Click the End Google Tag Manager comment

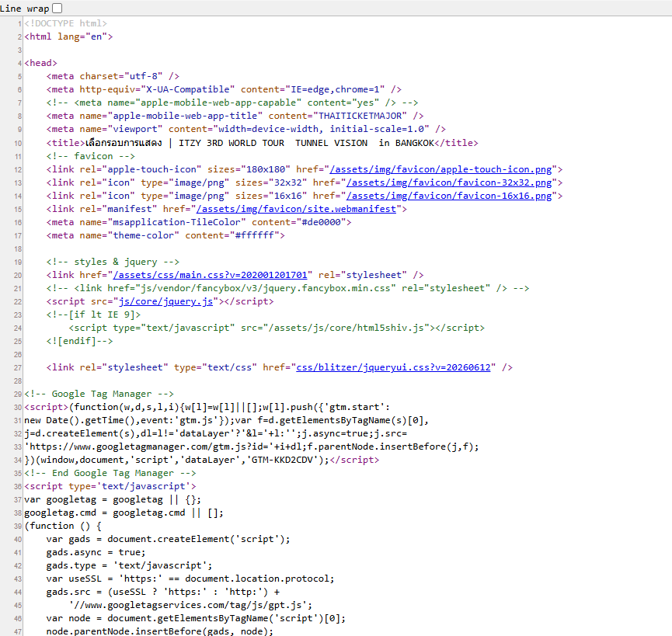pos(110,473)
